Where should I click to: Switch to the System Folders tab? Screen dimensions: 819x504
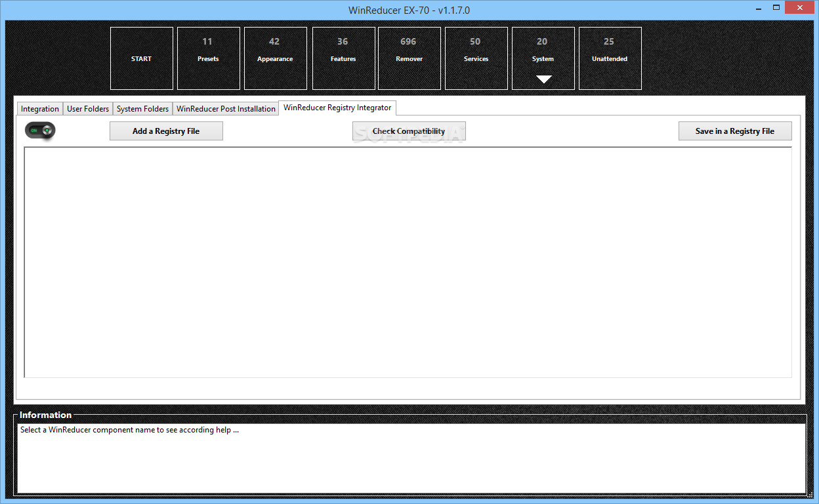point(142,109)
